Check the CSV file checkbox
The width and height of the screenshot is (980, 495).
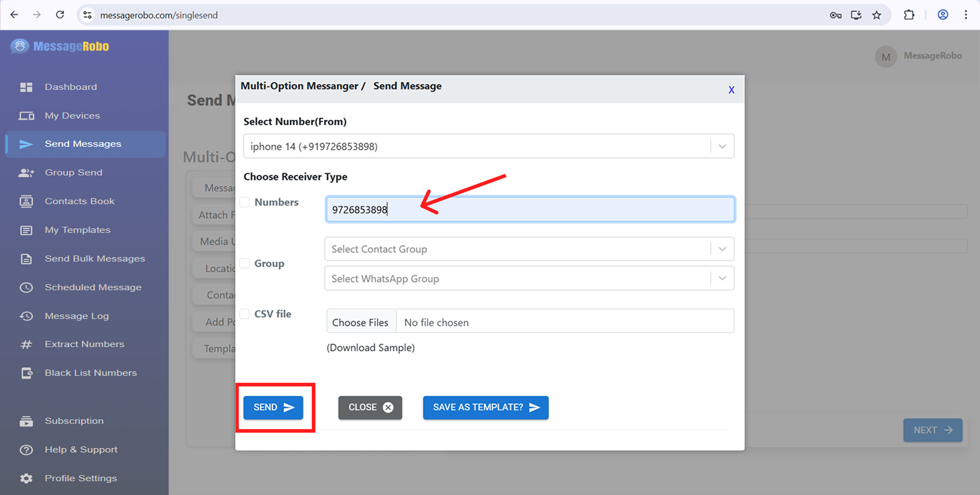click(x=245, y=314)
